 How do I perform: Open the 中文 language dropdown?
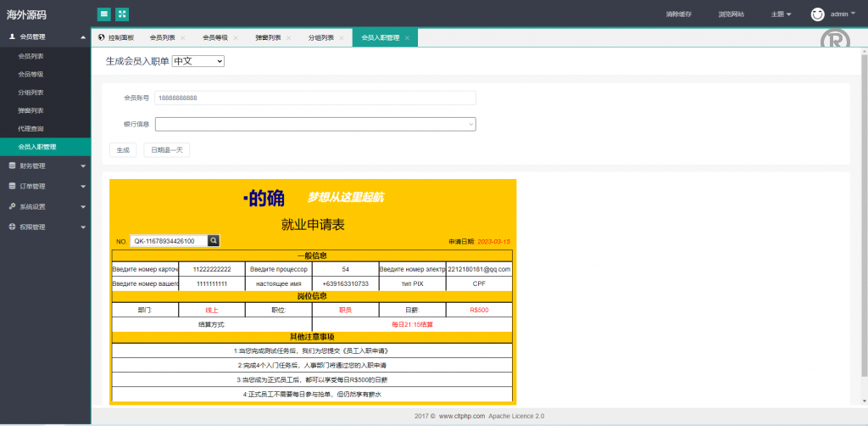[x=198, y=61]
